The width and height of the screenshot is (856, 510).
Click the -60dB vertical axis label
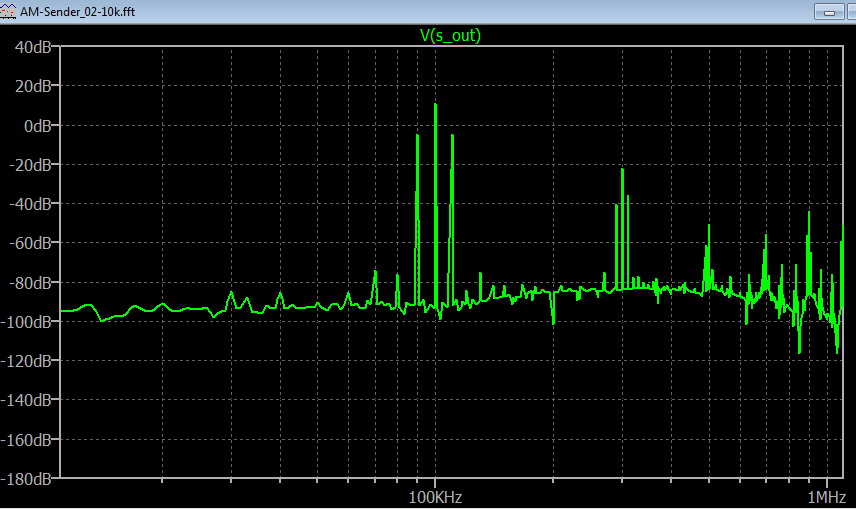coord(33,243)
